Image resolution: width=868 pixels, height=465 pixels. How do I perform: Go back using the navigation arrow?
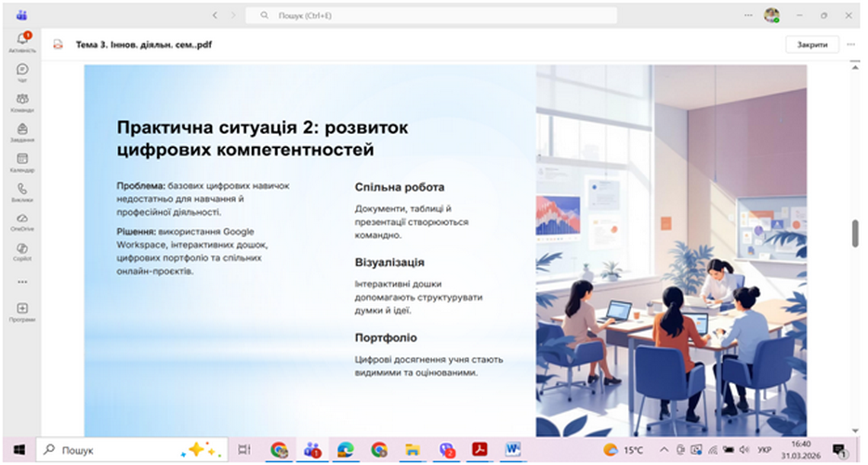pos(216,16)
